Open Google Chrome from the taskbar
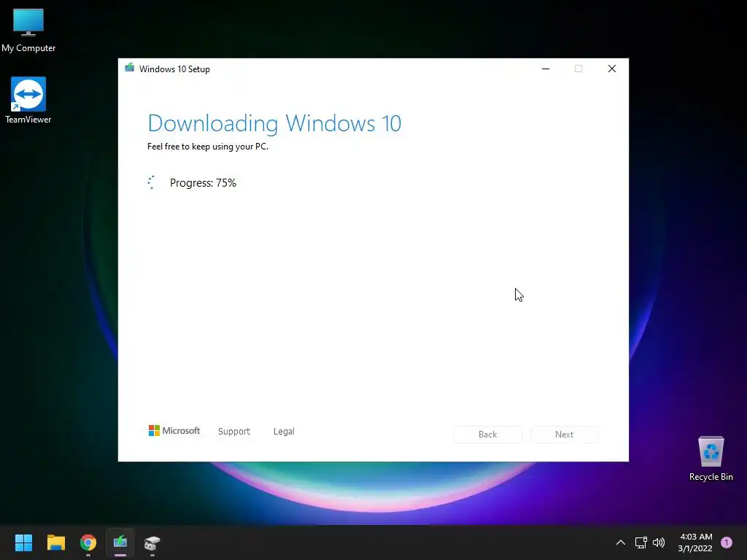 [x=88, y=542]
